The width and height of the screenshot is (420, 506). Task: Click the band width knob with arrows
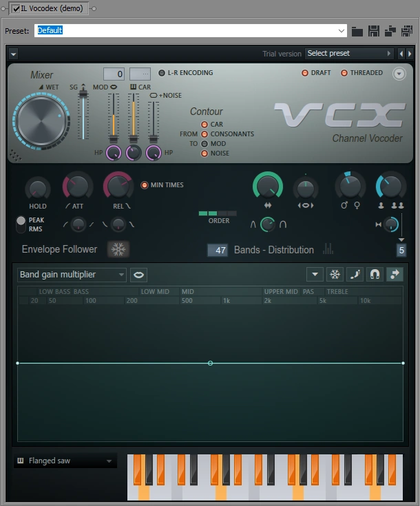(268, 186)
